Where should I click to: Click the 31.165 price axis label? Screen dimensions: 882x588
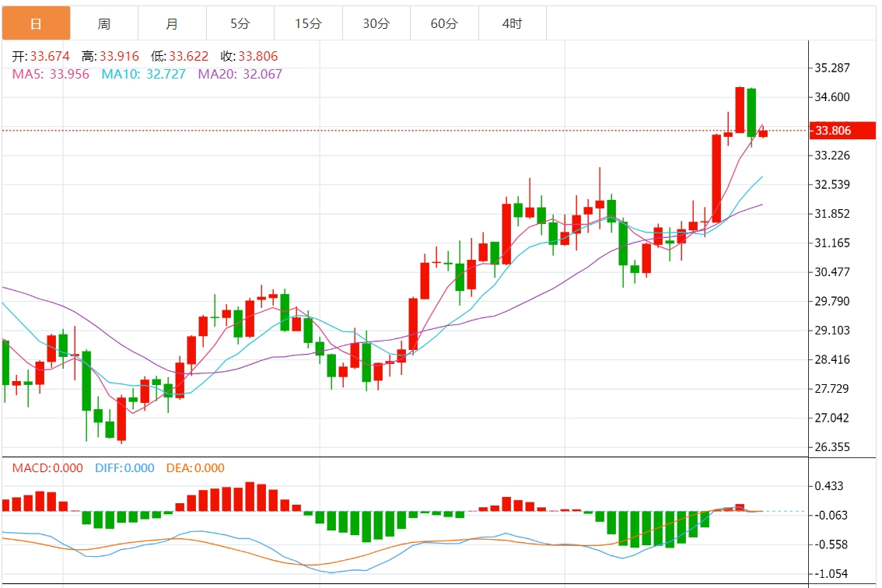tap(832, 243)
